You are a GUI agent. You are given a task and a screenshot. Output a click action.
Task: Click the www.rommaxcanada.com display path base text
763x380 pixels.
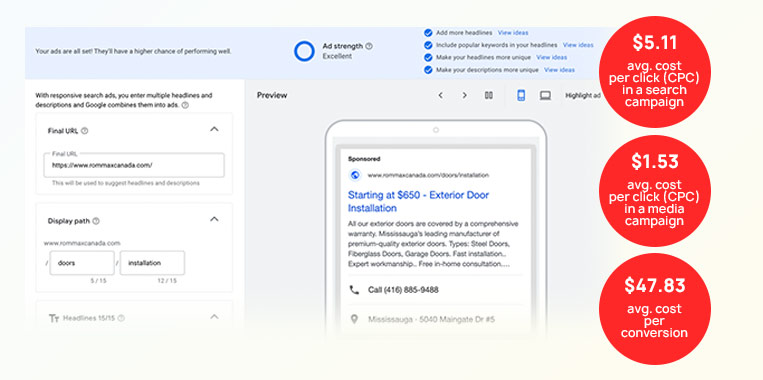82,243
